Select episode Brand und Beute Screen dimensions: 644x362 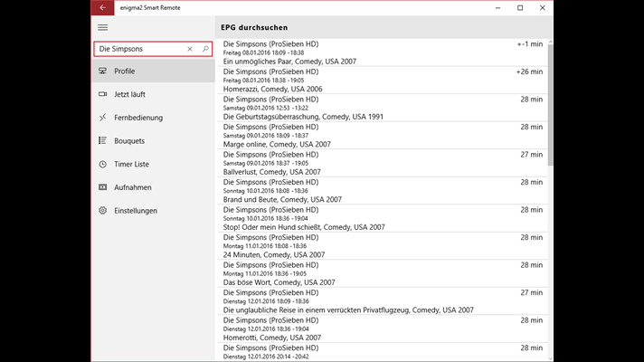tap(382, 191)
